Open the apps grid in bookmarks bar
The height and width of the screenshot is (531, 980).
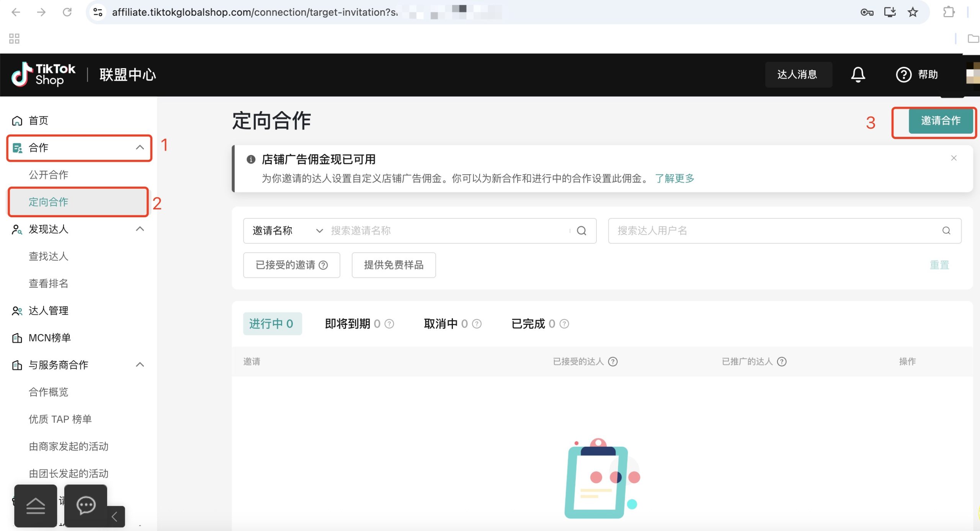pos(14,38)
